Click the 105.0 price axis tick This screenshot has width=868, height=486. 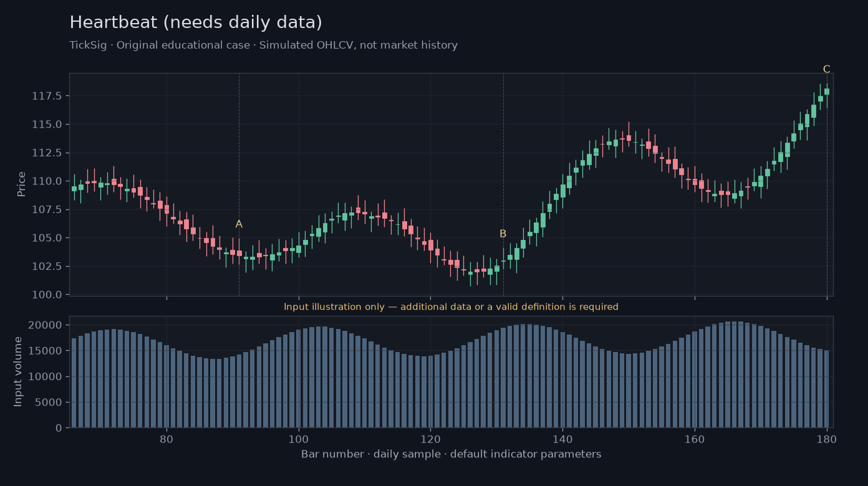tap(47, 238)
